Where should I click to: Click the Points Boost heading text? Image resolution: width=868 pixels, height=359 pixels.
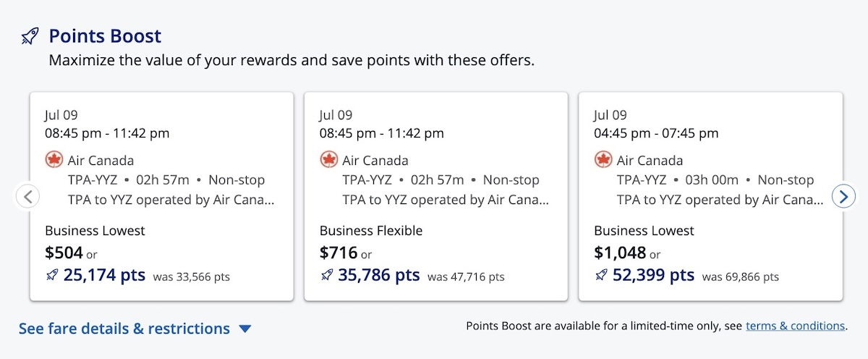(105, 36)
